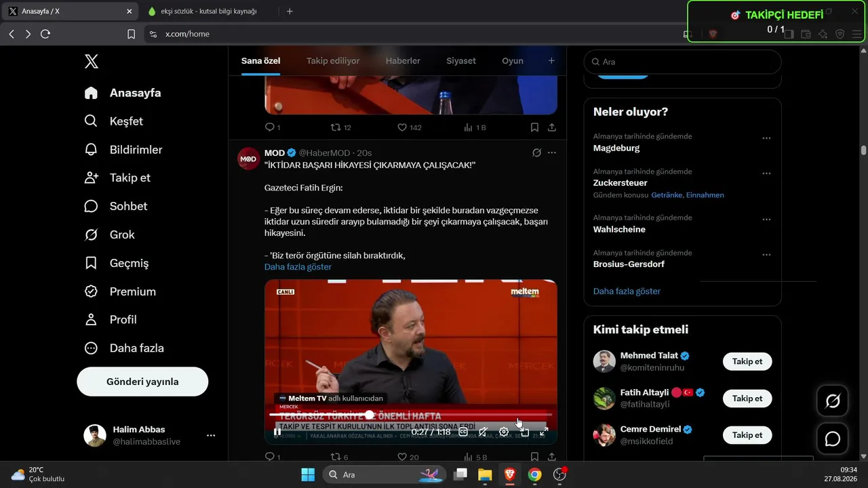
Task: Open the Meltem TV source label
Action: coord(331,399)
